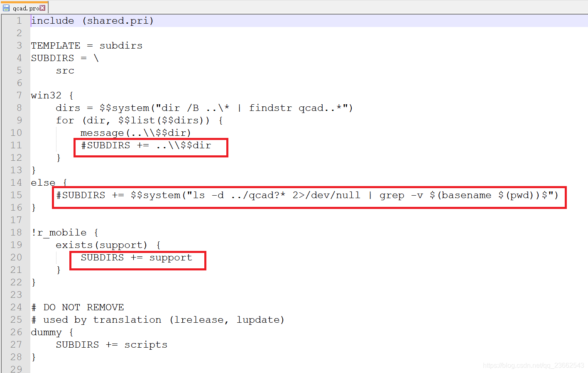The image size is (588, 373).
Task: Click the else { line
Action: (x=49, y=183)
